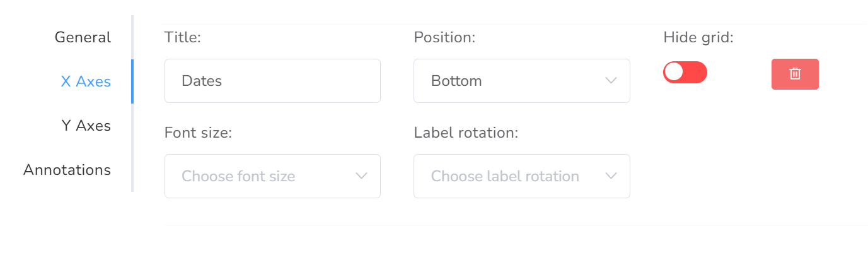868x257 pixels.
Task: Click the Title input containing "Dates"
Action: [x=272, y=81]
